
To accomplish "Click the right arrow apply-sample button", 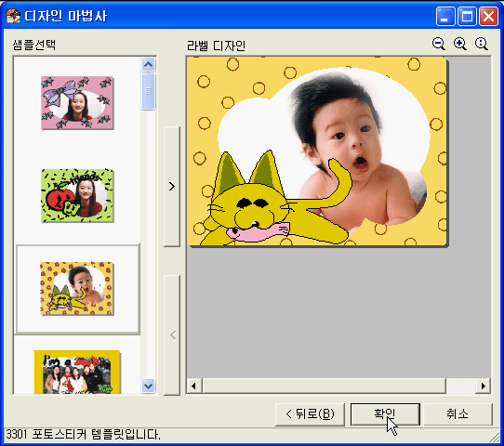I will (x=172, y=186).
